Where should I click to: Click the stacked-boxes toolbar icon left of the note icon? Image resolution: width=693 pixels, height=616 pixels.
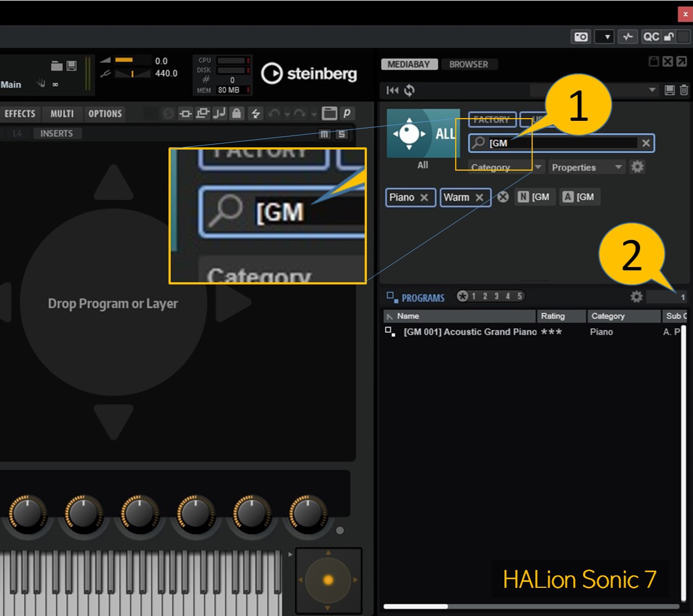pyautogui.click(x=203, y=113)
